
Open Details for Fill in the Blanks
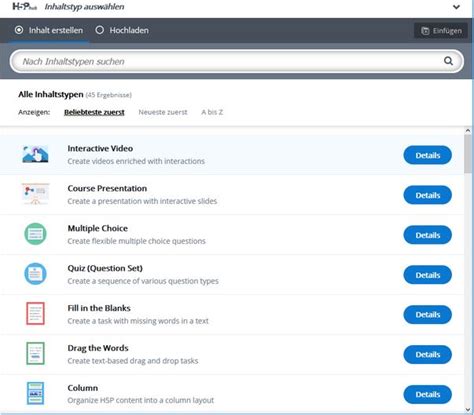[428, 315]
